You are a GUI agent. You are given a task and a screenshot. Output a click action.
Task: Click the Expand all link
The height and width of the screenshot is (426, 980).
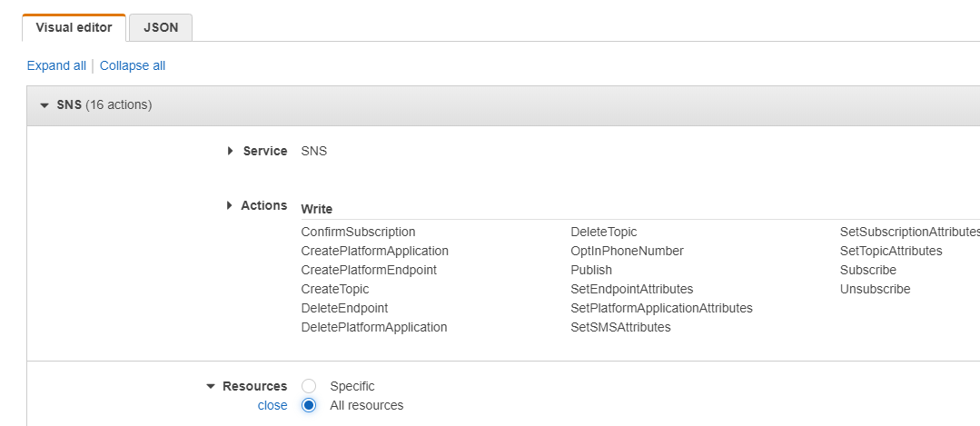coord(56,65)
